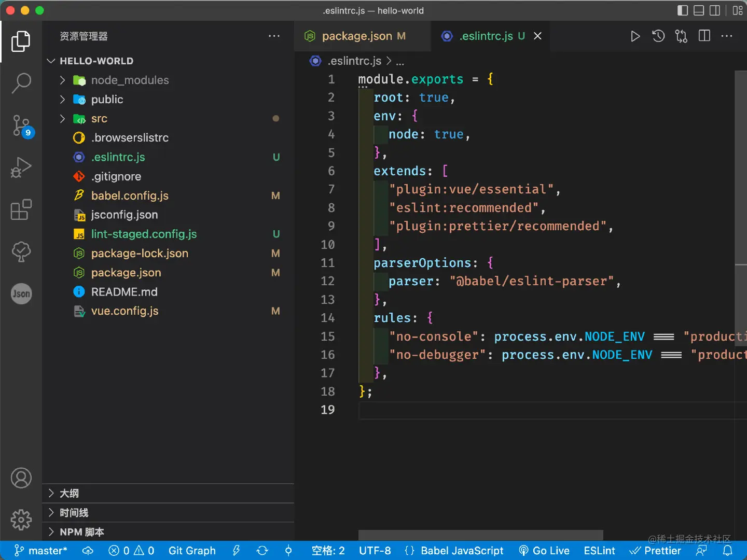Start Go Live server
Screen dimensions: 747x560
point(544,551)
